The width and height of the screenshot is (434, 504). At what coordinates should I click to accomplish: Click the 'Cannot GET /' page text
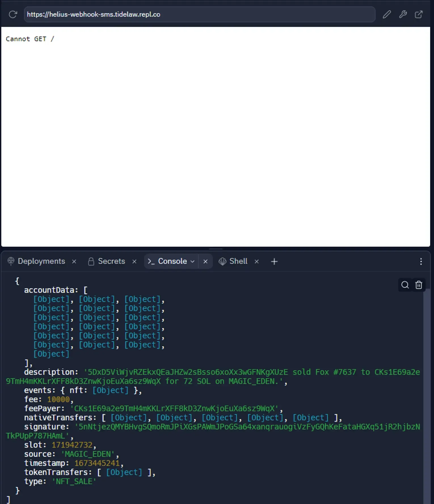pos(30,39)
